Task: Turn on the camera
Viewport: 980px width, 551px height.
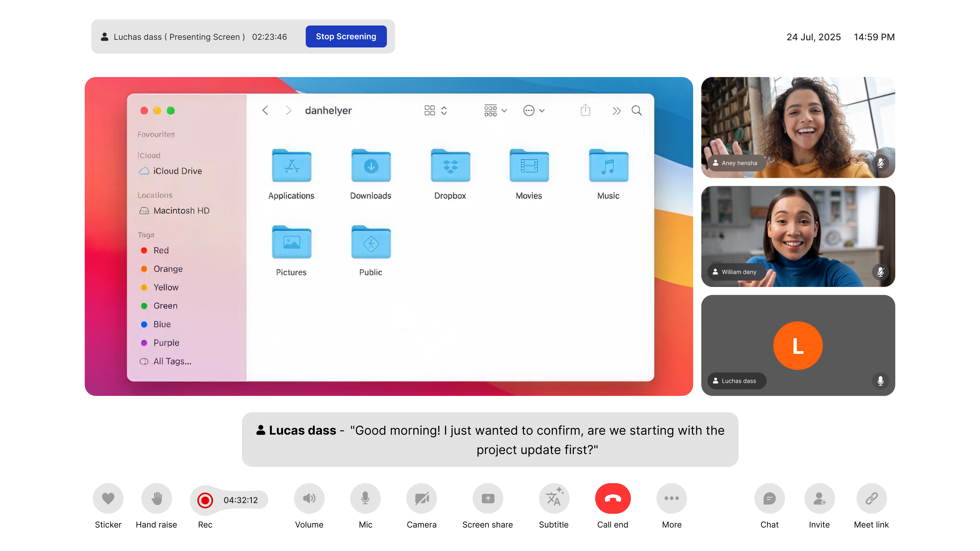Action: tap(422, 498)
